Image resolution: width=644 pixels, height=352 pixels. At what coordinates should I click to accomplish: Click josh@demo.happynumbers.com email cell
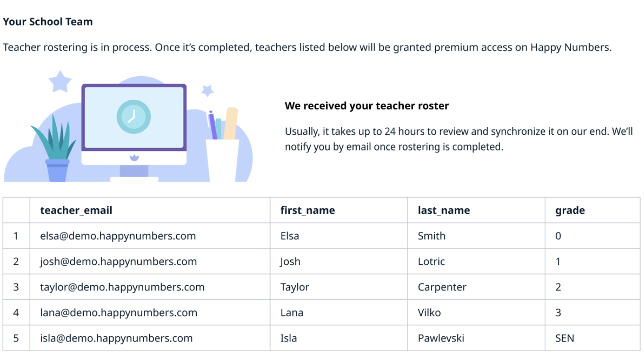pos(118,262)
